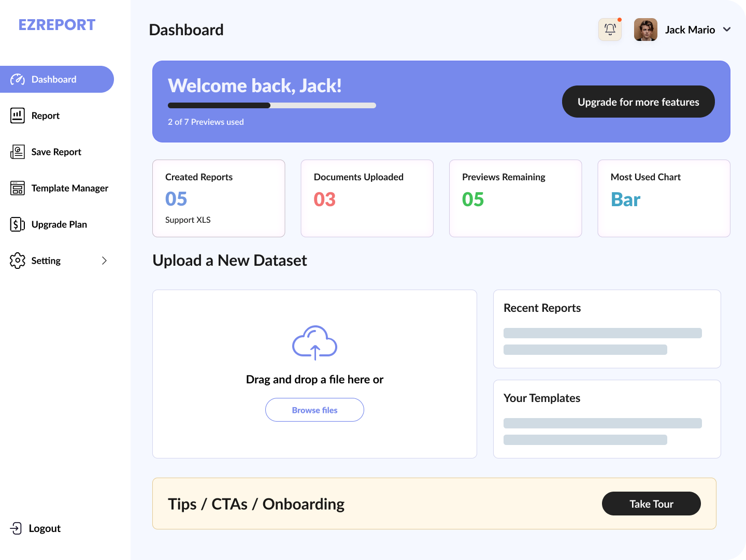746x560 pixels.
Task: Select the Dashboard speedometer icon in sidebar
Action: (18, 79)
